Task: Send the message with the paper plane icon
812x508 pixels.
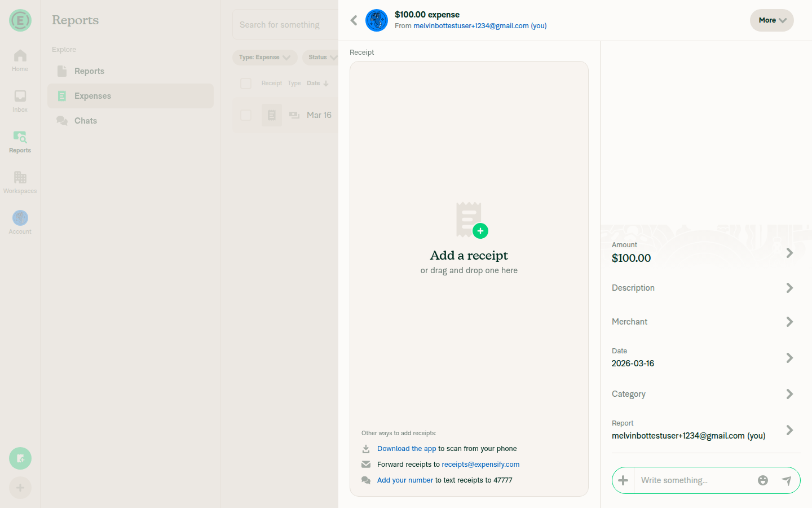Action: click(787, 480)
